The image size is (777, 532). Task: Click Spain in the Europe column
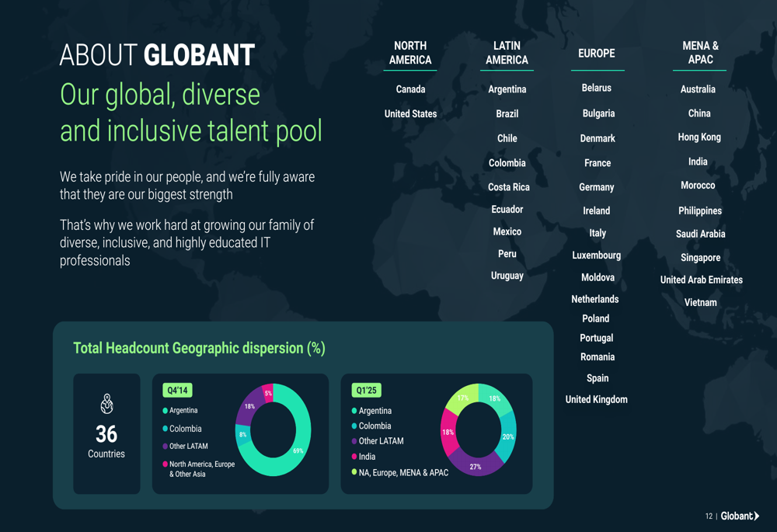(x=598, y=378)
